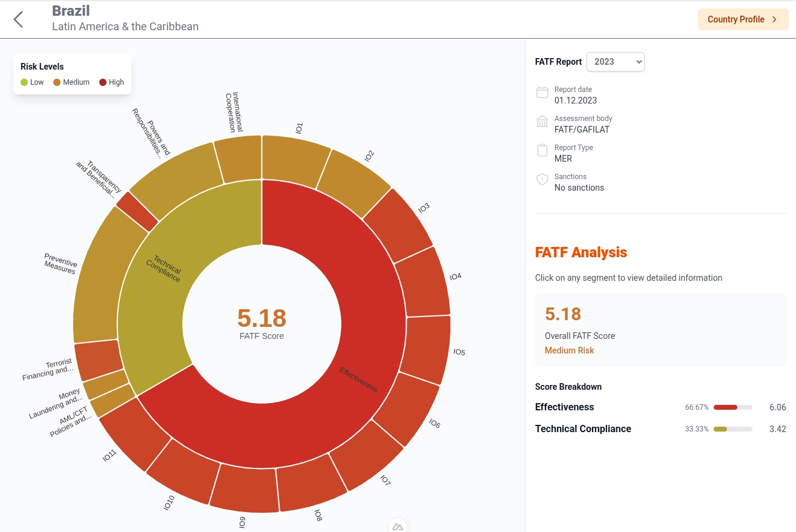Viewport: 796px width, 532px height.
Task: Click the Assessment body building icon
Action: [x=542, y=122]
